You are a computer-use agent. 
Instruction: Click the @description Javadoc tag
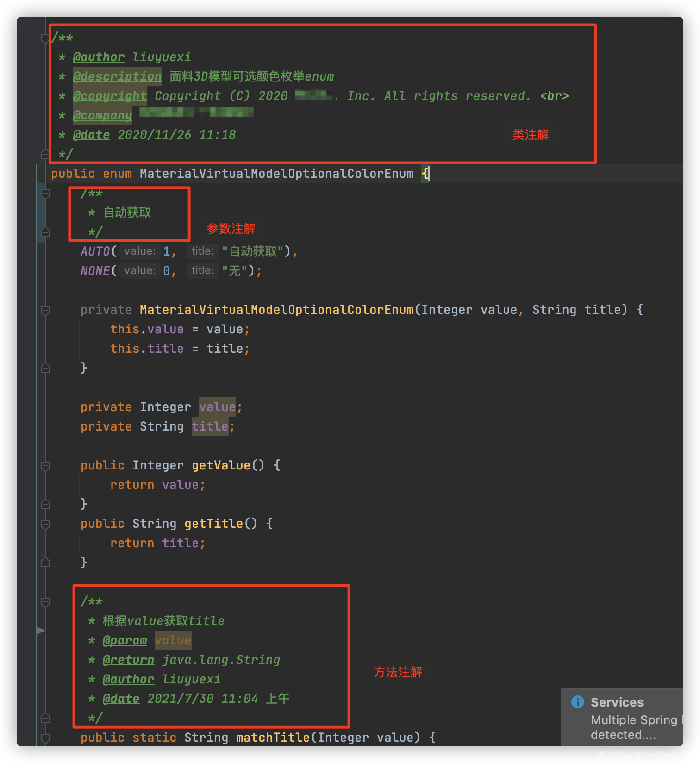point(118,76)
